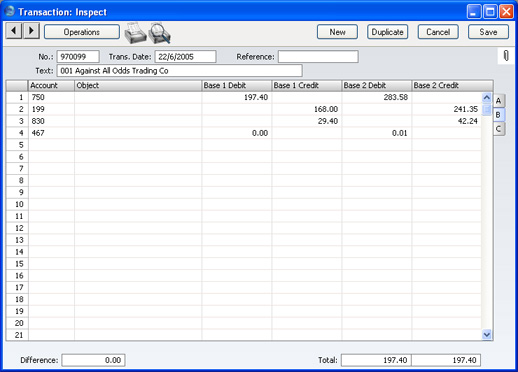Select row number 1

[17, 97]
